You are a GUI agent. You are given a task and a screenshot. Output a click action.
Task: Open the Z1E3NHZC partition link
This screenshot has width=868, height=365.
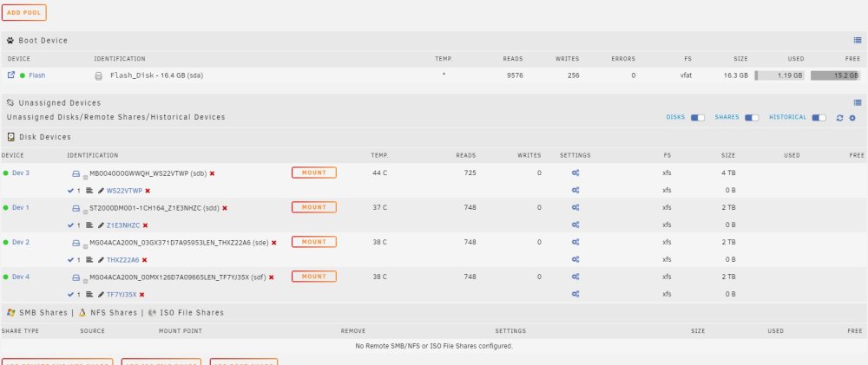coord(123,225)
